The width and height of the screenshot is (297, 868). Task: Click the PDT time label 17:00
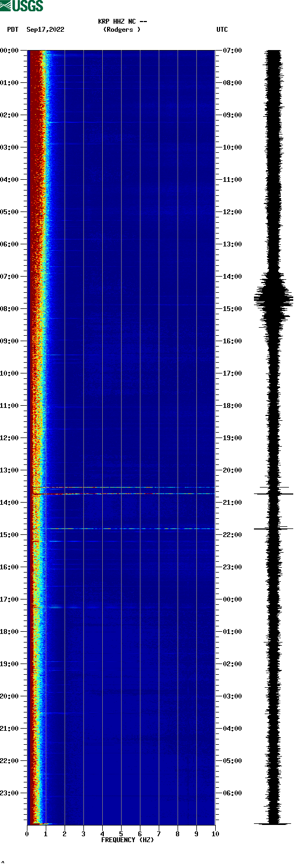click(9, 599)
